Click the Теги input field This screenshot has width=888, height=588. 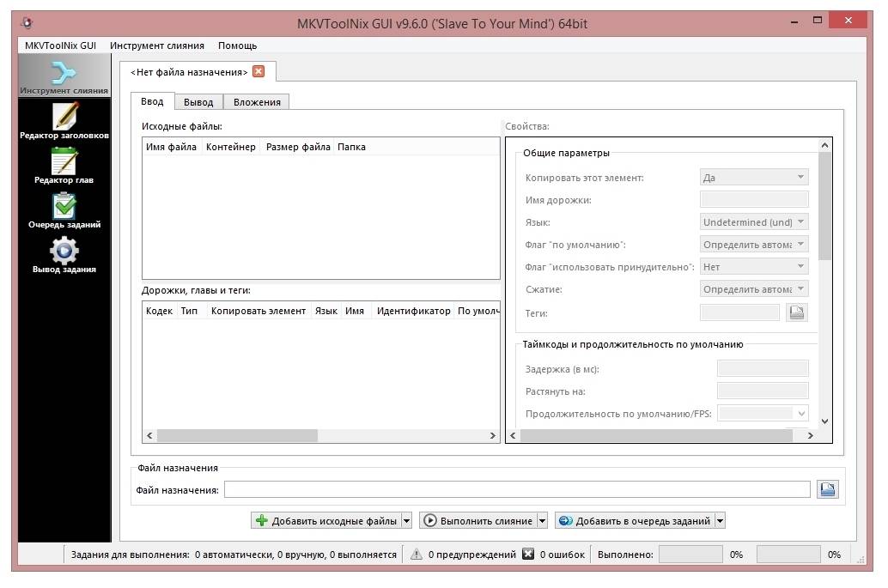[x=739, y=312]
